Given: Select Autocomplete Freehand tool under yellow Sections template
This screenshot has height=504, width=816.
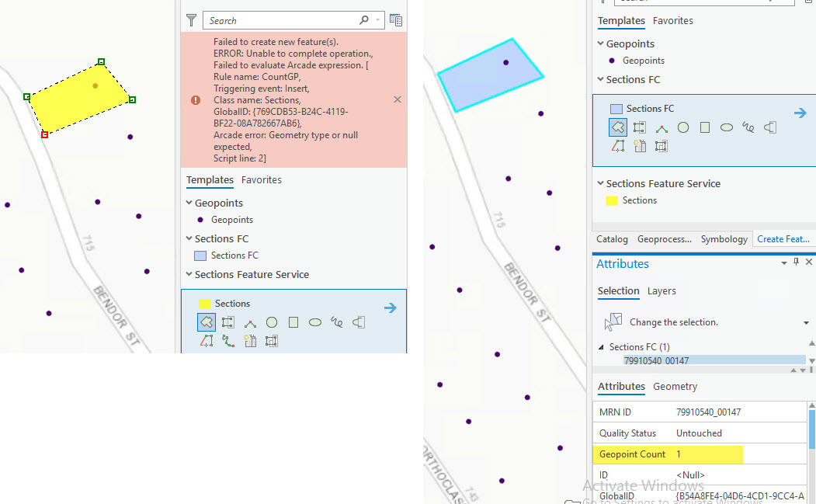Looking at the screenshot, I should (359, 322).
